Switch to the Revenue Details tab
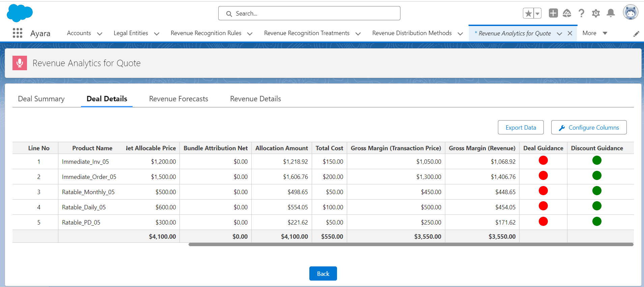This screenshot has width=644, height=287. [255, 99]
